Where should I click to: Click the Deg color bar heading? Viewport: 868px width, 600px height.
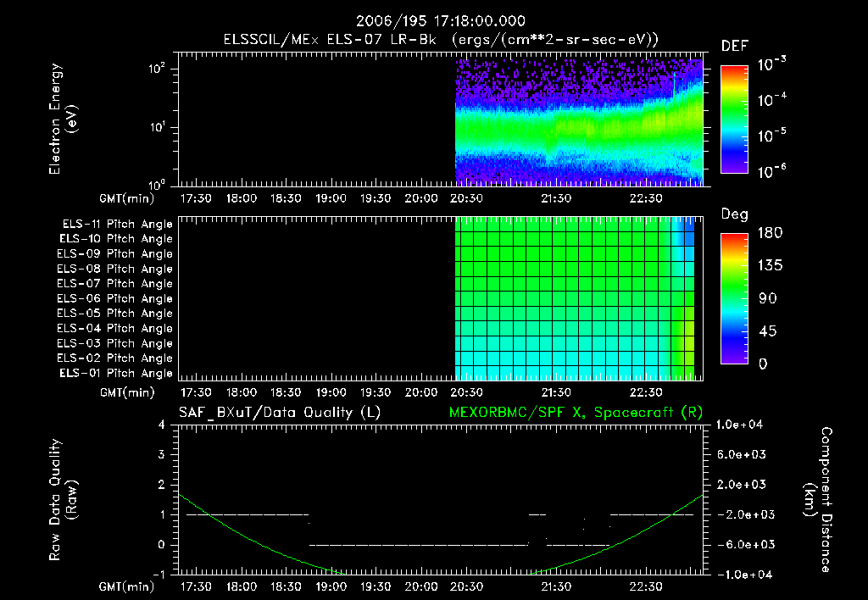click(735, 214)
